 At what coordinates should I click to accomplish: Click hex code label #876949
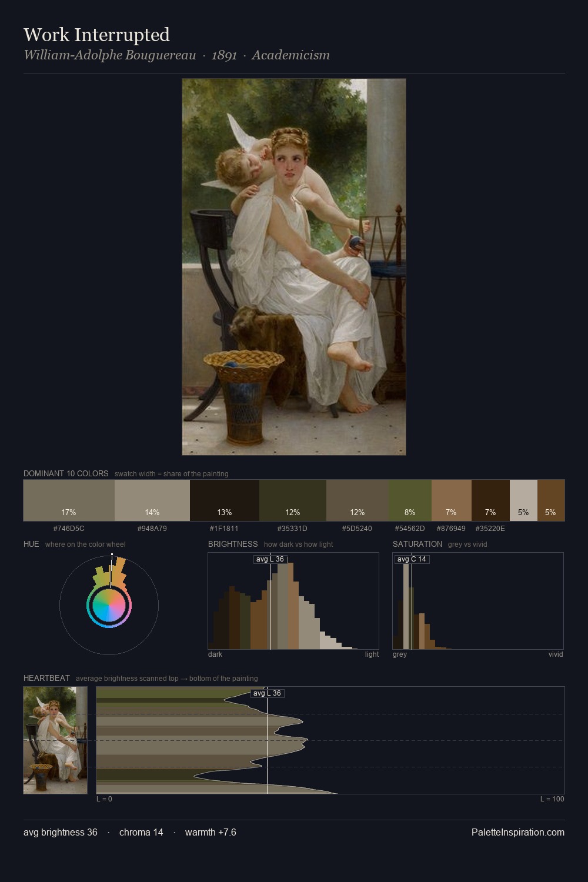(x=451, y=529)
